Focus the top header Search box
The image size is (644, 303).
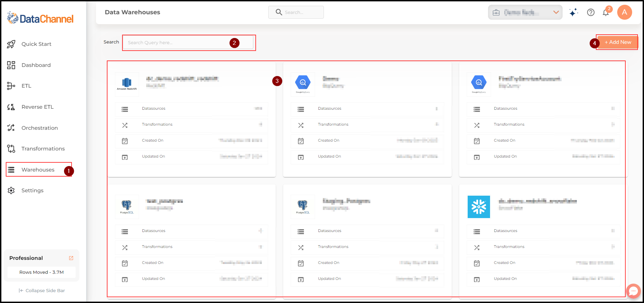[296, 12]
